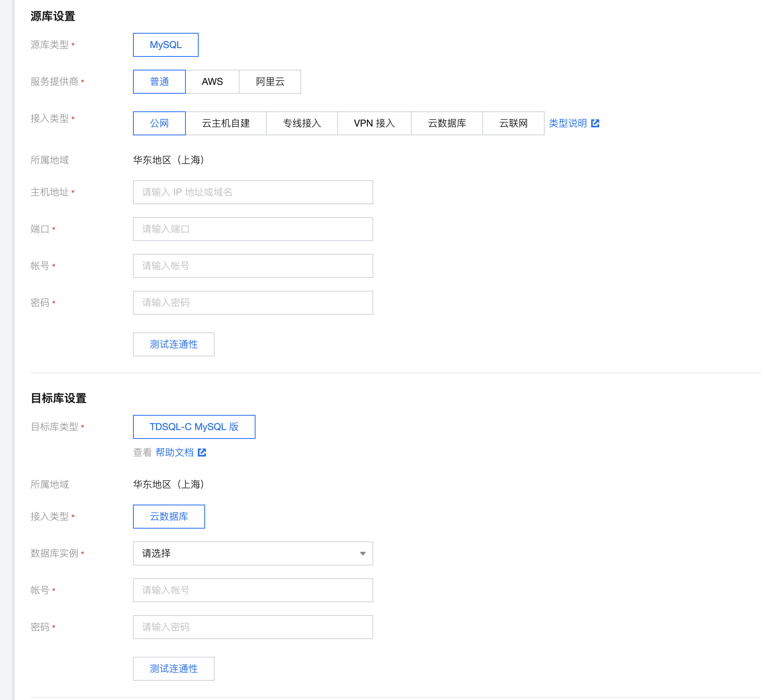This screenshot has width=761, height=700.
Task: Click source 测试连通性 button
Action: tap(174, 344)
